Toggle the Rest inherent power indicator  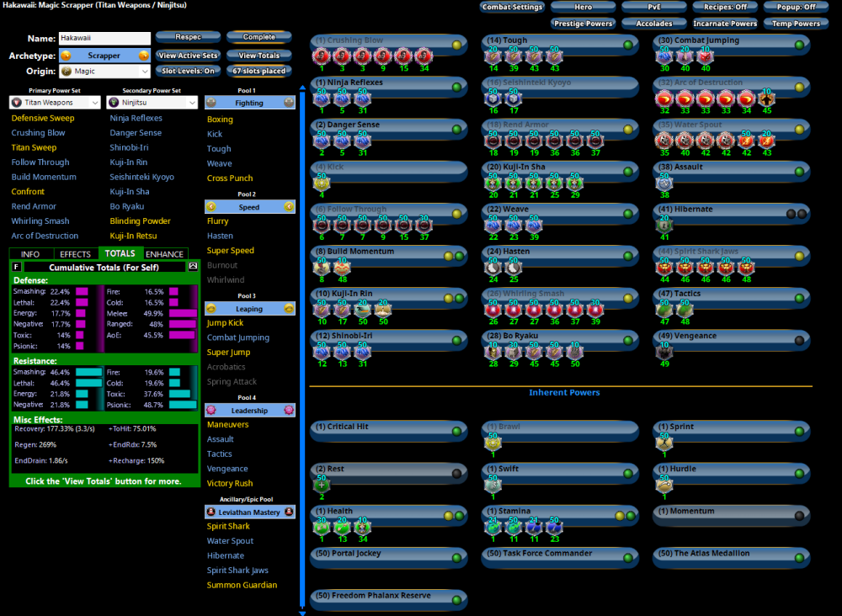pos(456,473)
